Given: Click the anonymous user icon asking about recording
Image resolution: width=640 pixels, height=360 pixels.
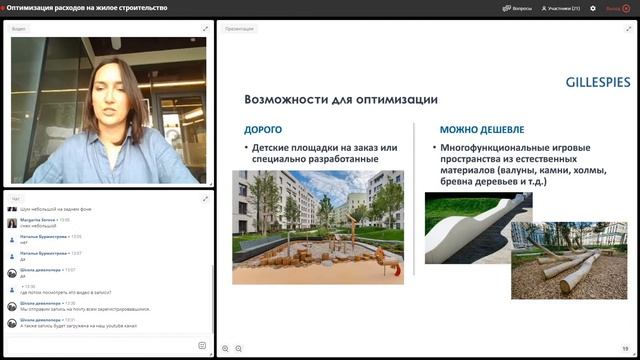Looking at the screenshot, I should [12, 290].
